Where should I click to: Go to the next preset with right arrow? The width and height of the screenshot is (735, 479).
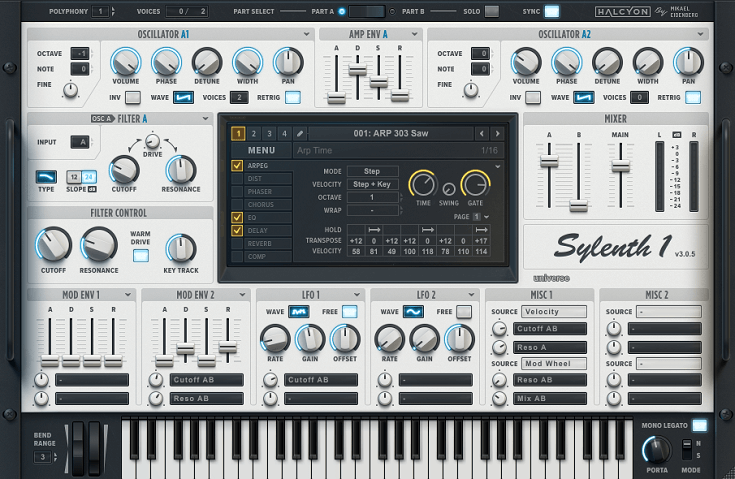497,134
